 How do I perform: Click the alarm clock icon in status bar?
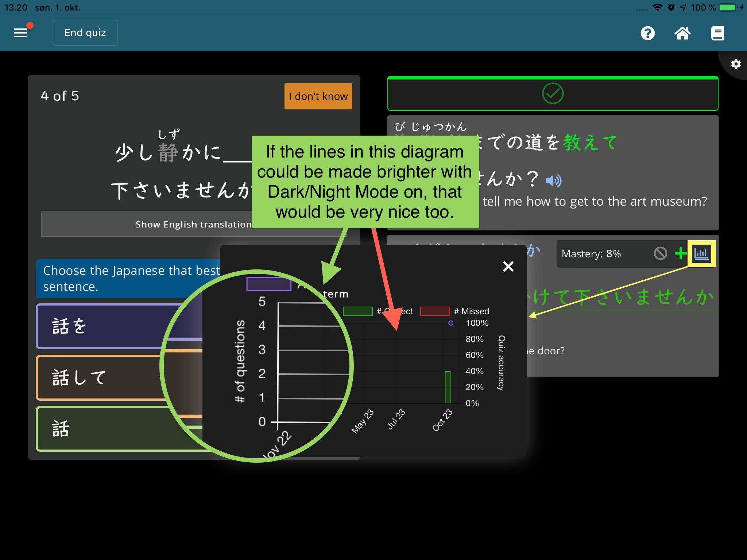coord(671,7)
